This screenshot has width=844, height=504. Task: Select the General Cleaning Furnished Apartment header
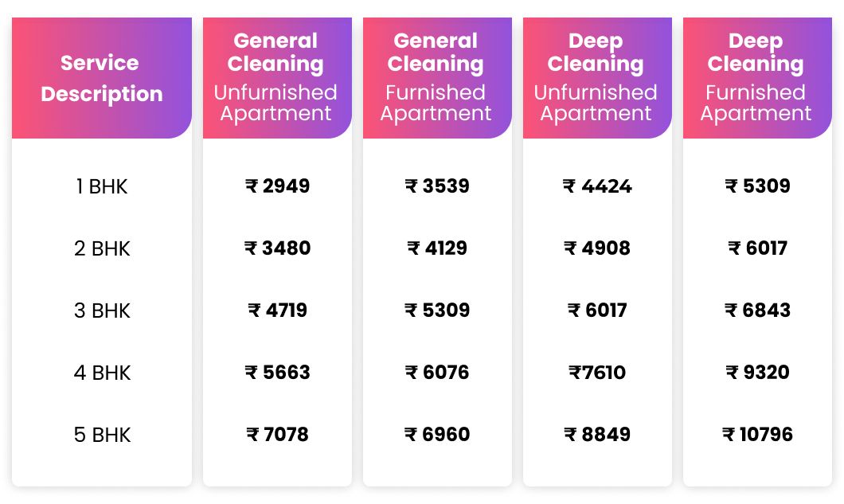[x=436, y=78]
